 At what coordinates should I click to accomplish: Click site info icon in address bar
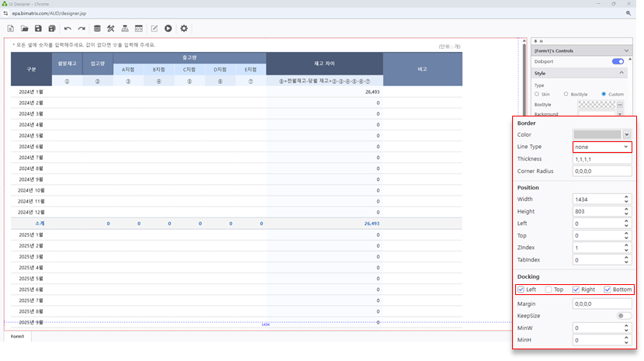coord(5,13)
